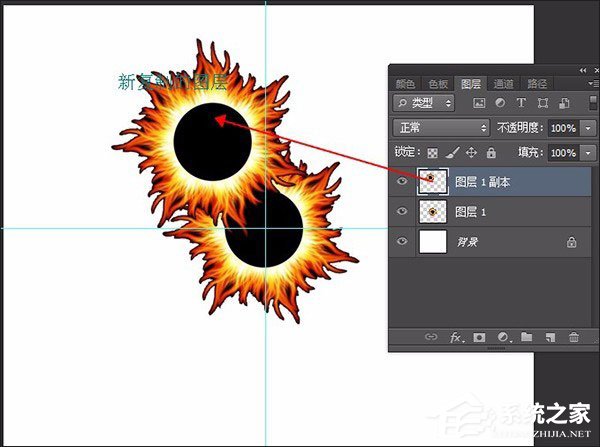Create new fill or adjustment layer
Viewport: 600px width, 447px height.
point(504,337)
